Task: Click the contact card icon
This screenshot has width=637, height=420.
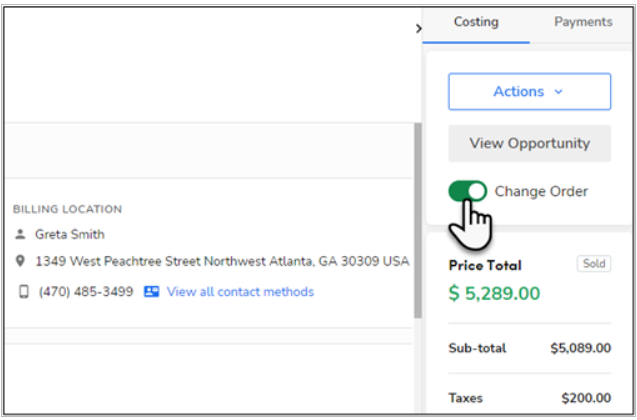Action: point(152,292)
